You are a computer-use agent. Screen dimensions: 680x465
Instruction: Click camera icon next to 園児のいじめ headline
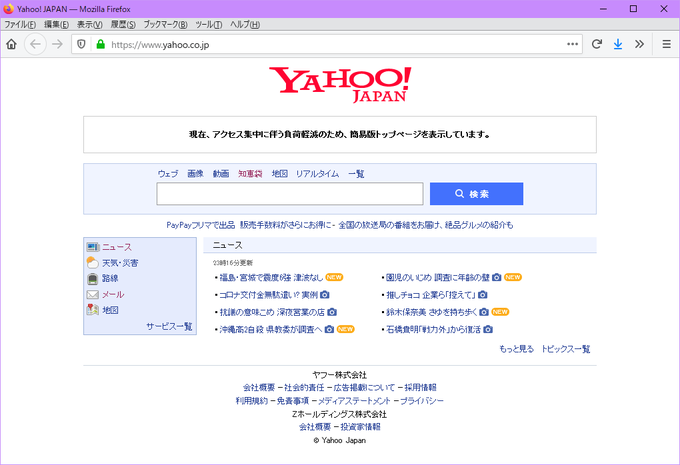pos(497,277)
